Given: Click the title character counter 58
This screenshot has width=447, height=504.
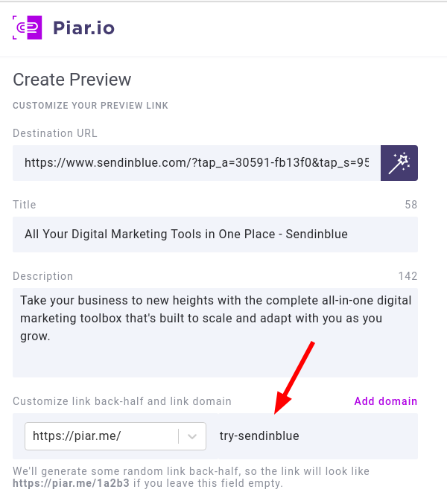Looking at the screenshot, I should click(411, 205).
